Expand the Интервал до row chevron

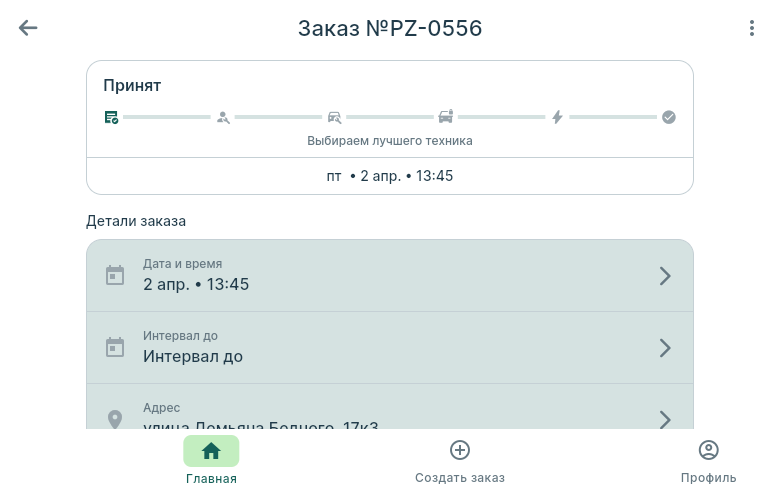(x=665, y=348)
